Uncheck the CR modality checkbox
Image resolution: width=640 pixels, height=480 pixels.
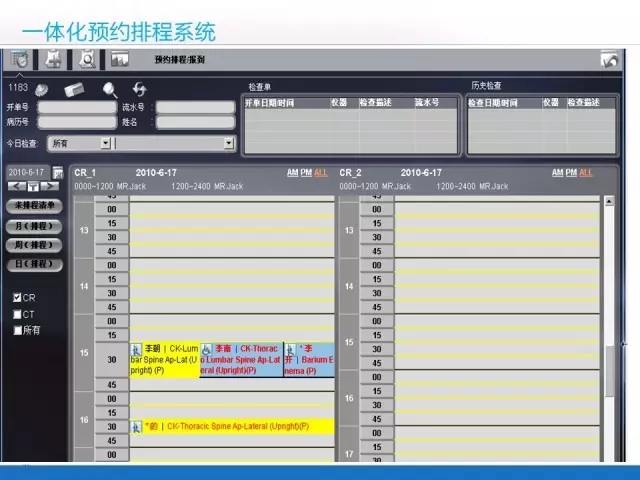point(17,298)
